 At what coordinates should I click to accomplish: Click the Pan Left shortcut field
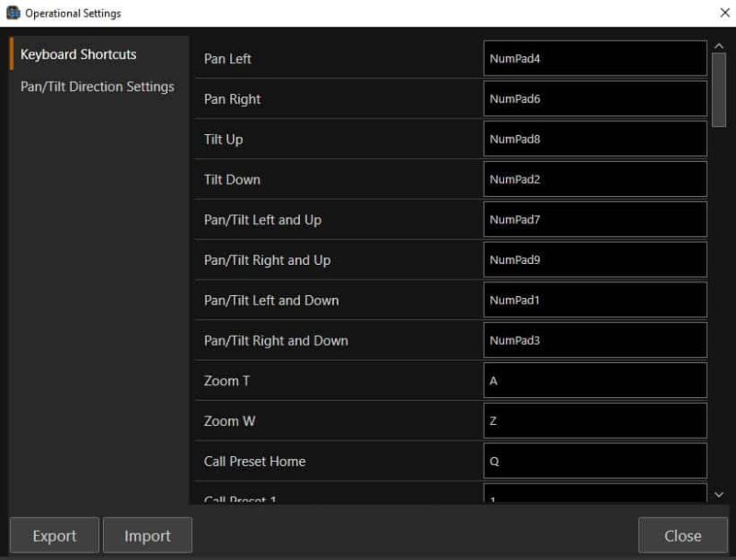tap(594, 59)
